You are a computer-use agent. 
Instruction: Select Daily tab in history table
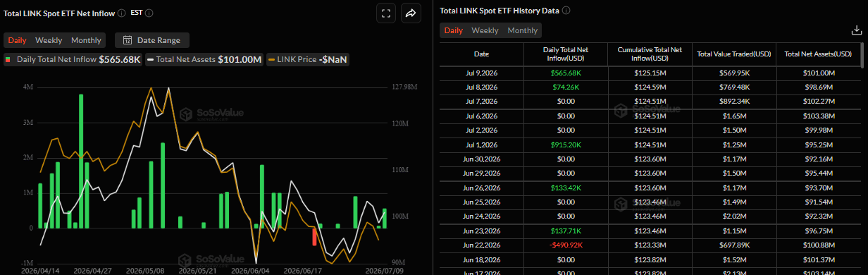pyautogui.click(x=453, y=30)
